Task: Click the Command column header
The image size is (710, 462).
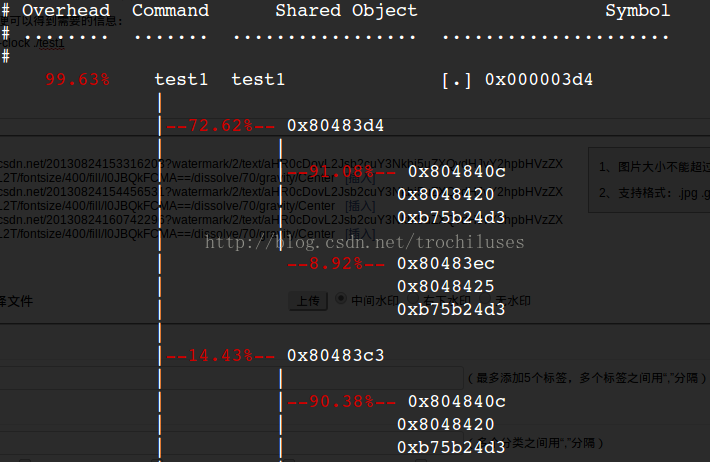Action: [171, 10]
